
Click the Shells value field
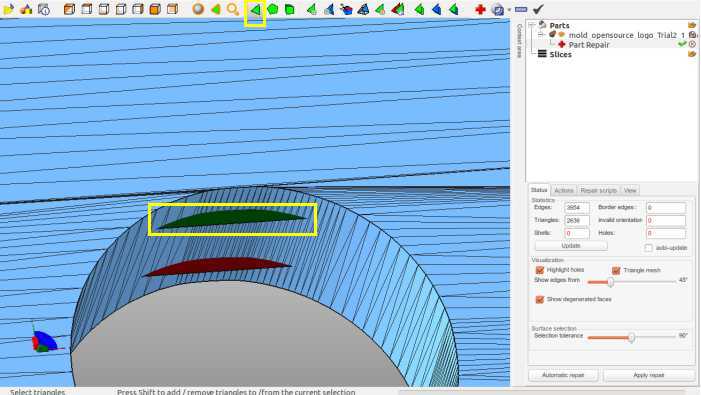tap(577, 233)
